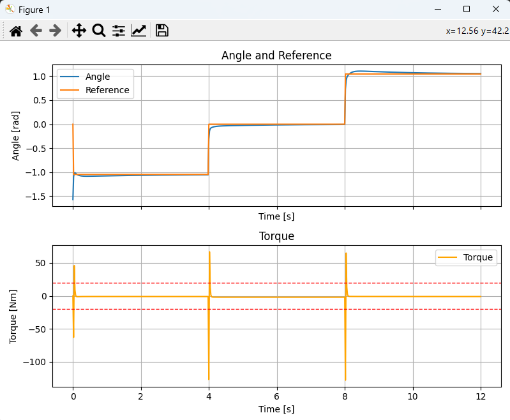Click the "Angle and Reference" plot title
The width and height of the screenshot is (510, 420).
(276, 56)
